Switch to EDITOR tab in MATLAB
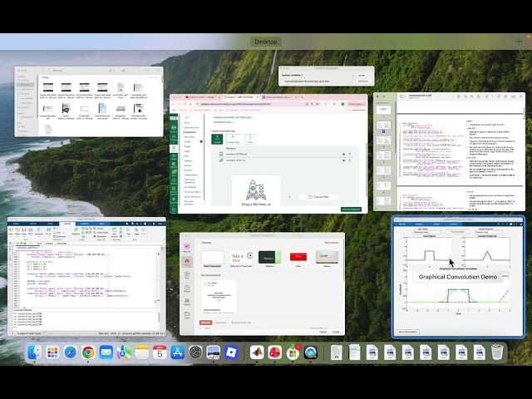 [67, 224]
